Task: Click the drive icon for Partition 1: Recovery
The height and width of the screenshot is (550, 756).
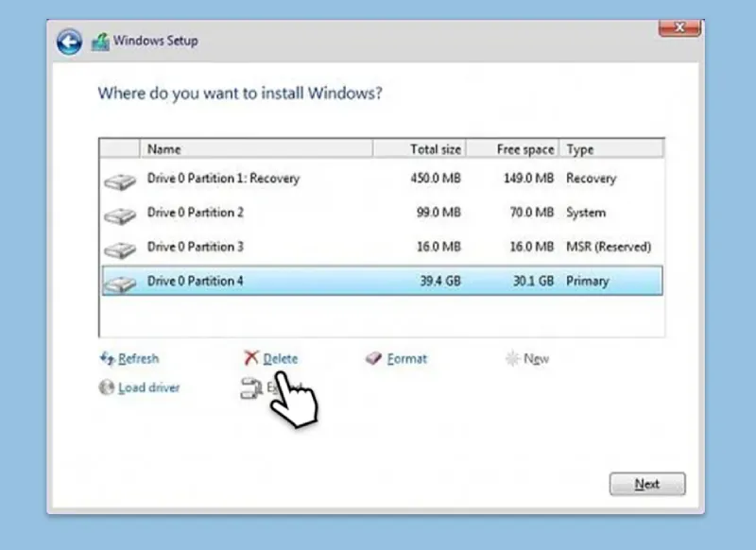Action: [x=120, y=181]
